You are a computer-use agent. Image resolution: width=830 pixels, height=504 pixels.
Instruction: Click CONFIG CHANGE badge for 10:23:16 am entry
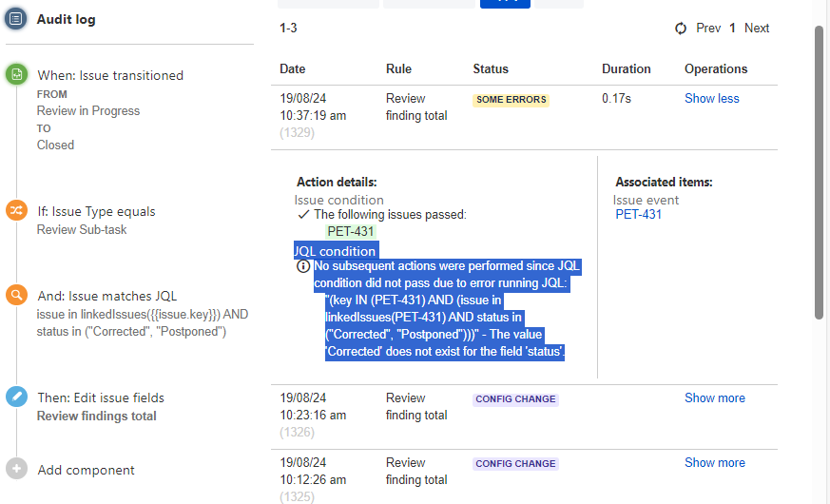515,399
